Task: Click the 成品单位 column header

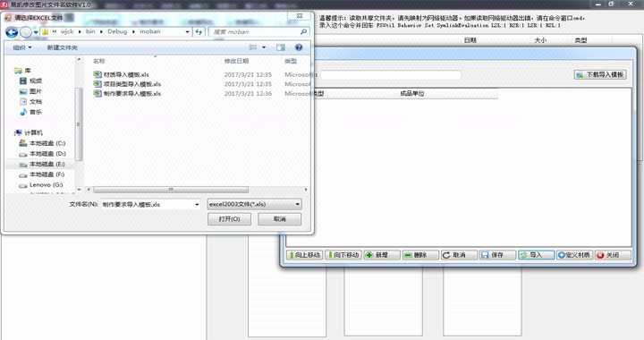Action: 412,94
